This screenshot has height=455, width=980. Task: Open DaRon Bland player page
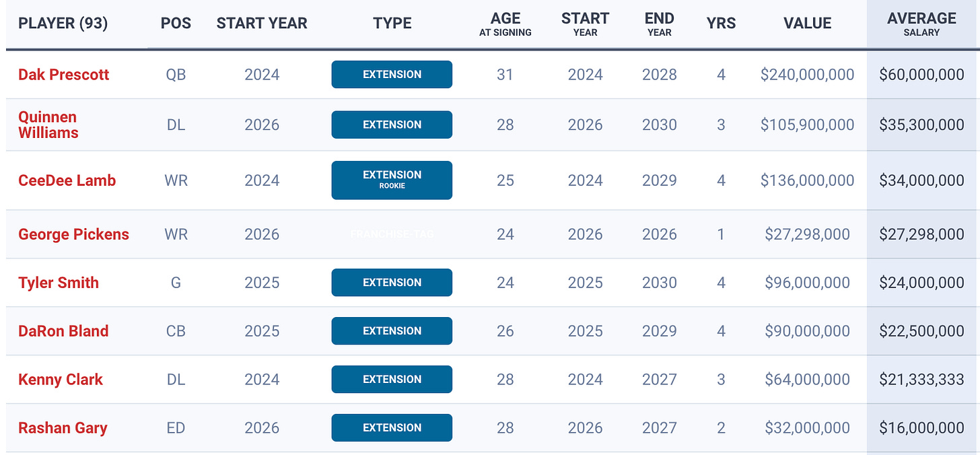(x=63, y=331)
